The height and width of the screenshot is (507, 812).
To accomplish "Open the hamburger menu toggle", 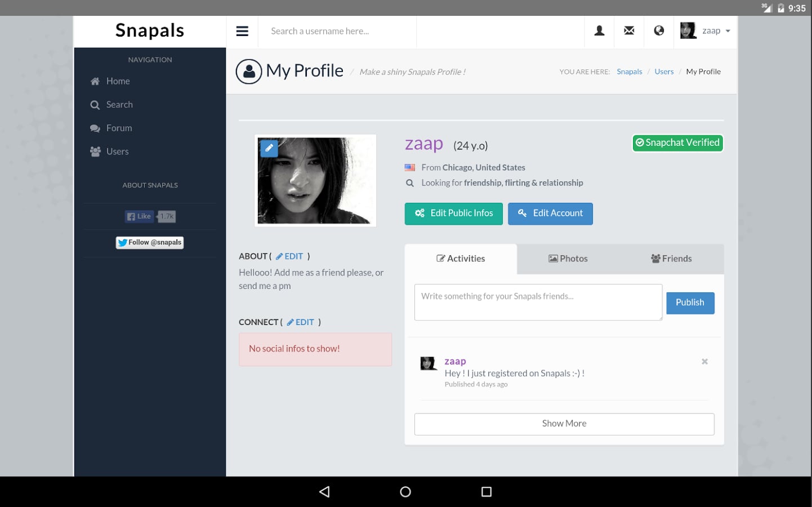I will pos(242,31).
